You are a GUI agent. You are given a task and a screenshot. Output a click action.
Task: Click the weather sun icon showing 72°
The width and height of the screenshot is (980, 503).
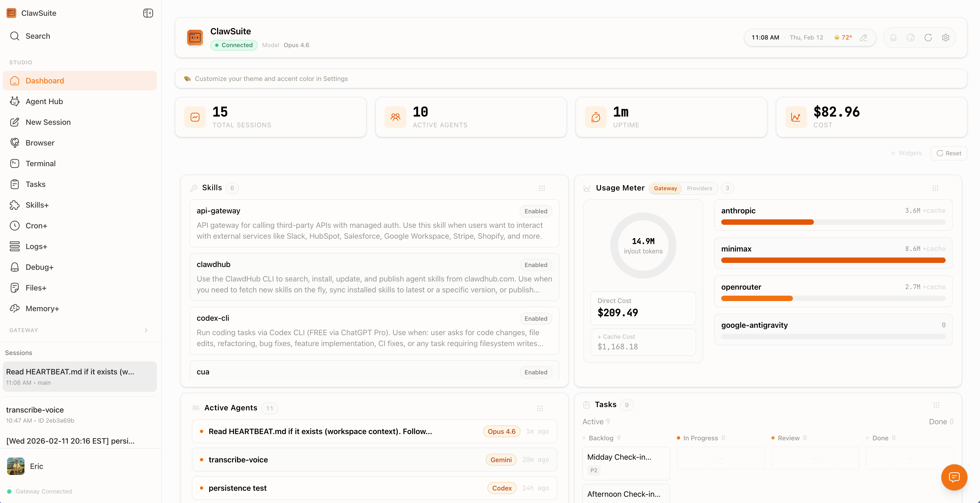[x=836, y=37]
